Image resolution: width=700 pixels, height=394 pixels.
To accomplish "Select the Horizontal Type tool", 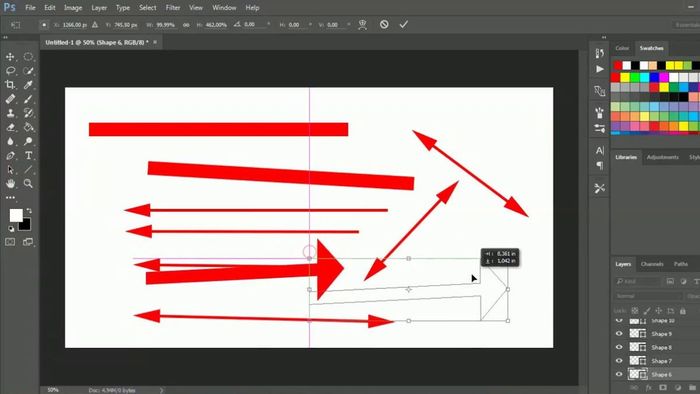I will (28, 155).
